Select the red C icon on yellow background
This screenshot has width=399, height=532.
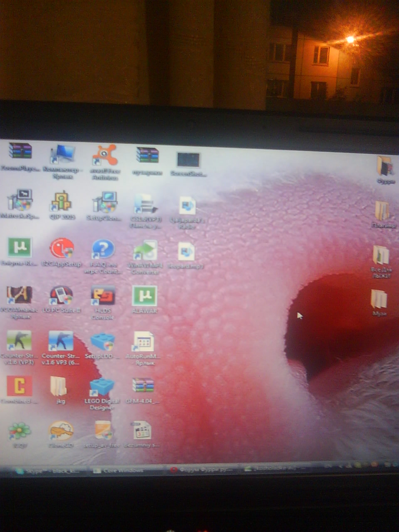pos(19,387)
